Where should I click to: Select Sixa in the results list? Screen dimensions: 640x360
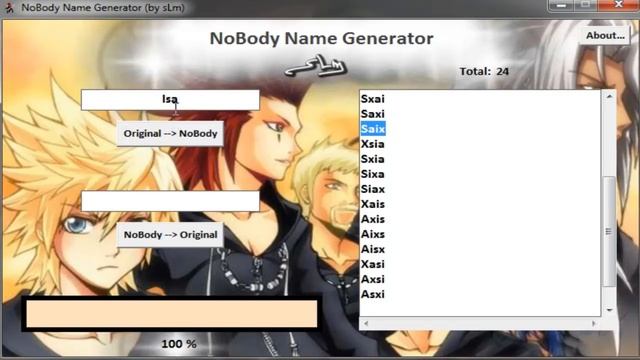pos(373,174)
